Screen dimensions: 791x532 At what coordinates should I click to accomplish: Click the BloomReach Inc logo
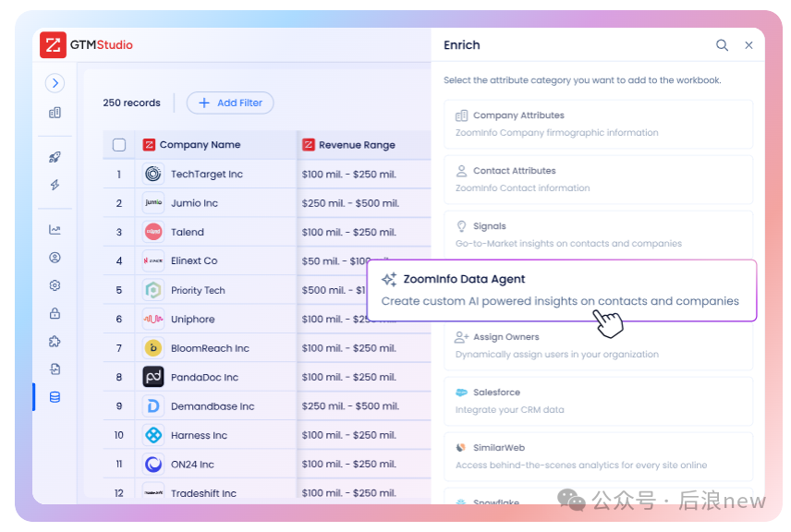pyautogui.click(x=153, y=348)
